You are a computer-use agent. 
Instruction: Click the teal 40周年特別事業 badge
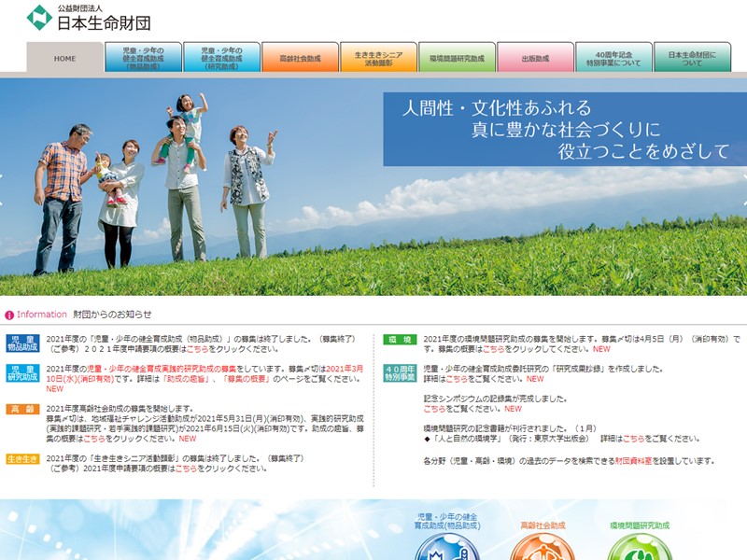(x=401, y=372)
